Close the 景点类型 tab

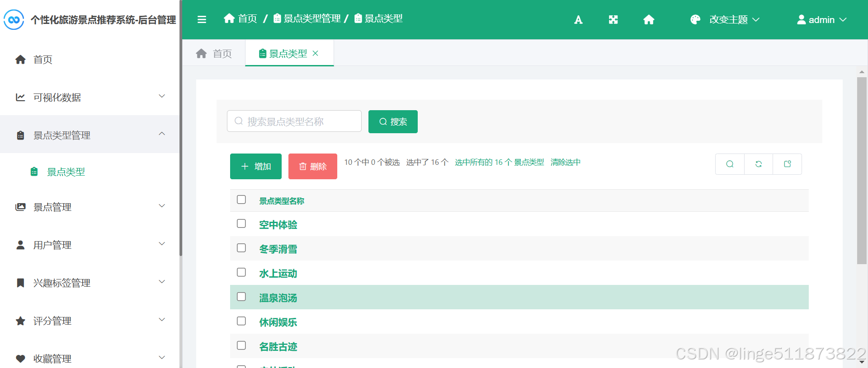click(316, 53)
